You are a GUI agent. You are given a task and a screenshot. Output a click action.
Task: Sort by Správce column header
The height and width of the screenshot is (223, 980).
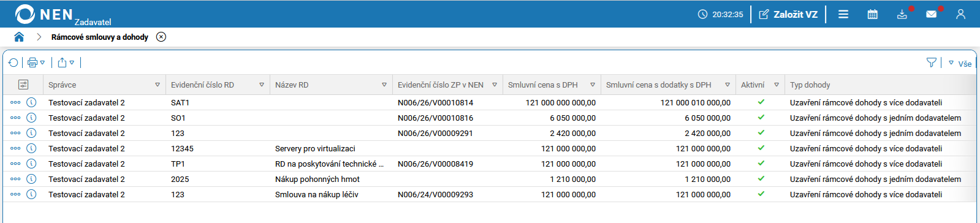63,85
